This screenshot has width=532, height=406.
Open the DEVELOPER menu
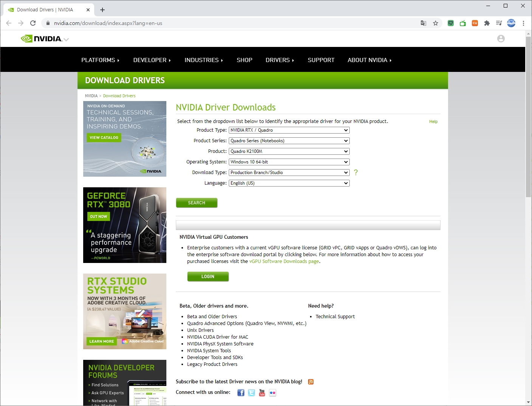pos(152,60)
